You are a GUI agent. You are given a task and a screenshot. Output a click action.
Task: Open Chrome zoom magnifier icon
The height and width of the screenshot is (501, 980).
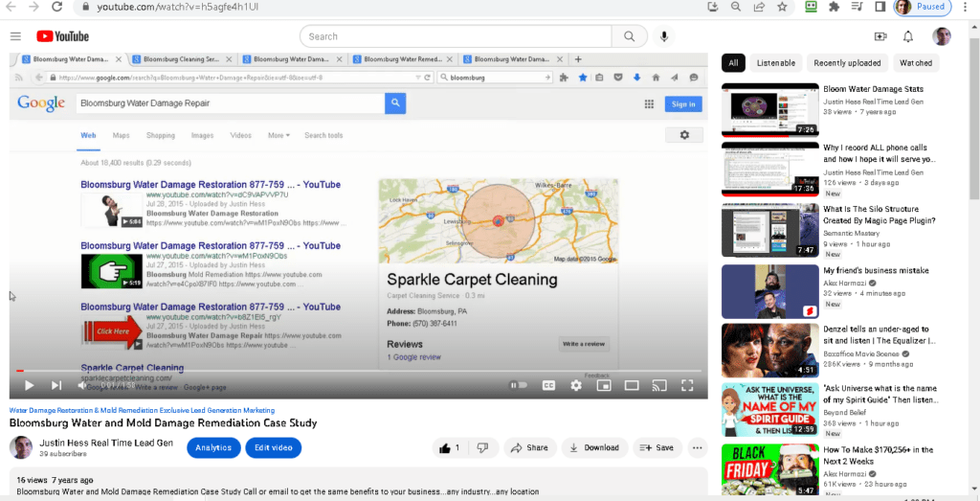(x=736, y=7)
